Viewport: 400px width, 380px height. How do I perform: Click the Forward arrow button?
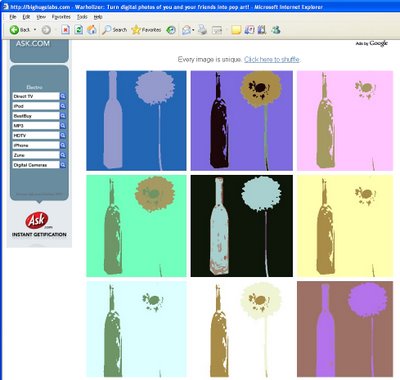(x=46, y=30)
